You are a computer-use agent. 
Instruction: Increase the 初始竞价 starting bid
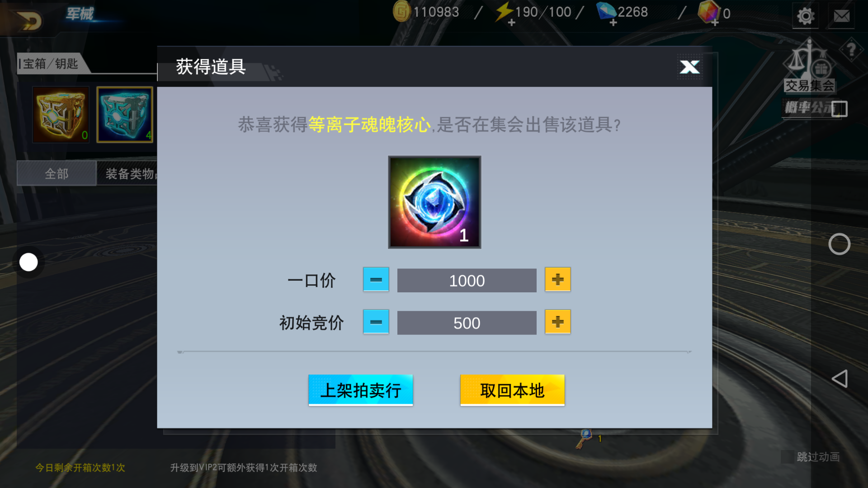(557, 322)
